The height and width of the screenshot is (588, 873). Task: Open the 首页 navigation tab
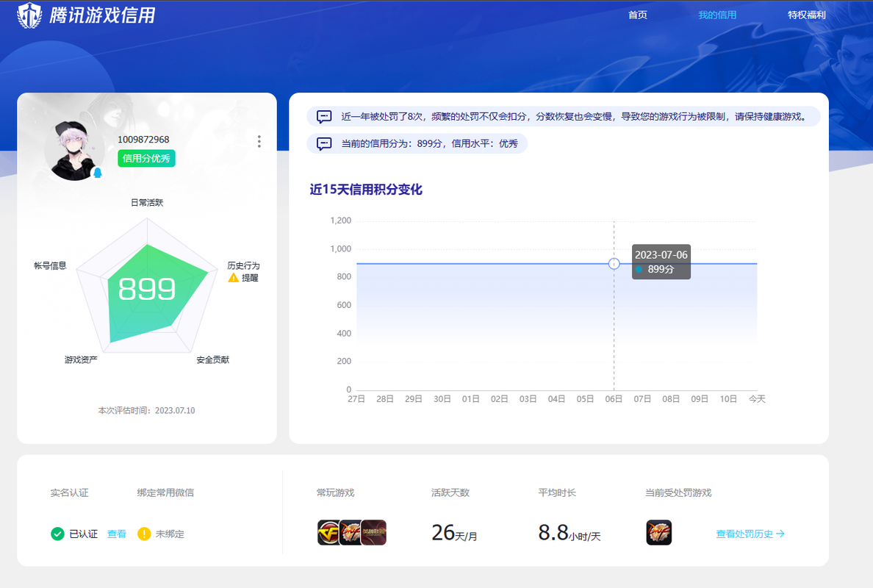pos(638,15)
